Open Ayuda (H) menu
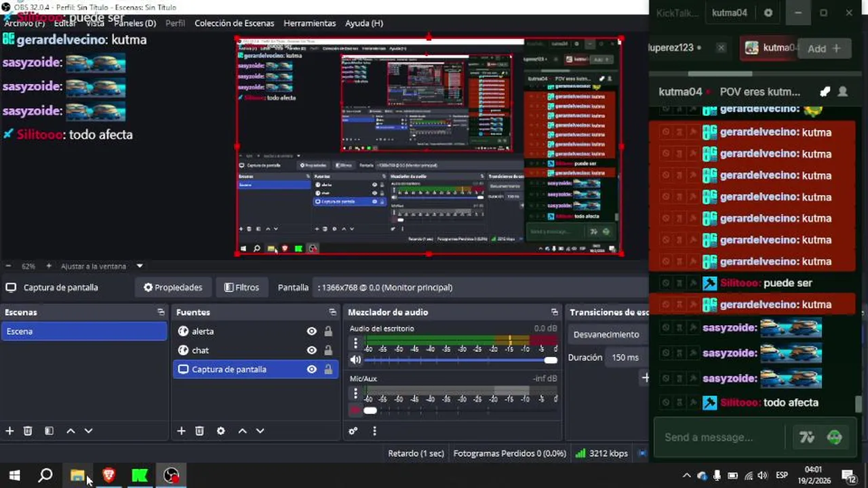 point(364,23)
